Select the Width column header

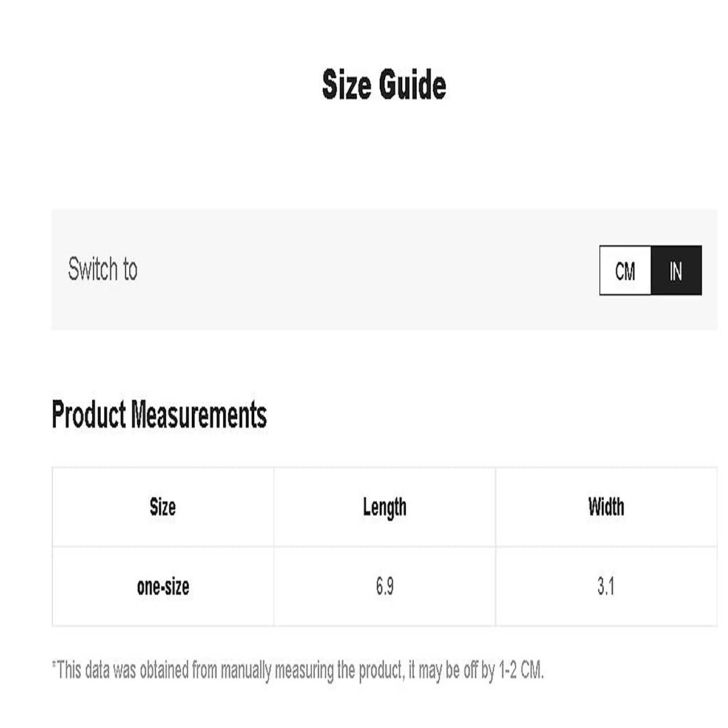606,507
